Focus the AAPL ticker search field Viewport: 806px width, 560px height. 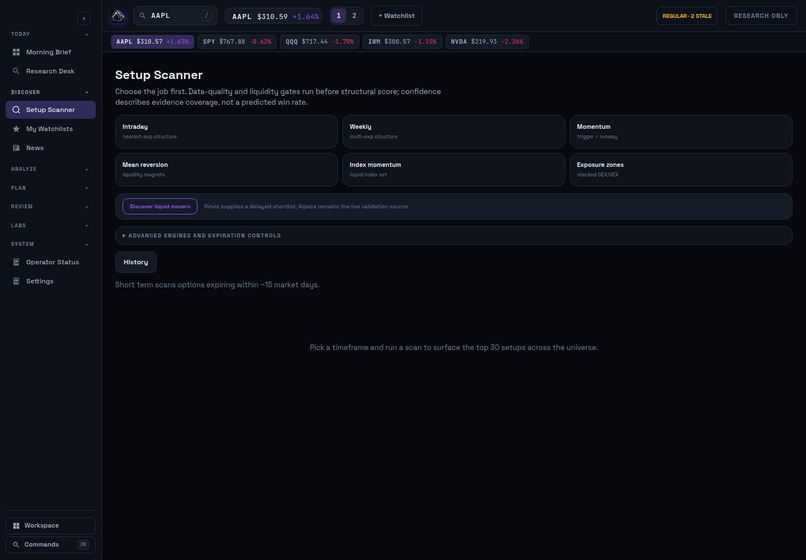pos(175,16)
